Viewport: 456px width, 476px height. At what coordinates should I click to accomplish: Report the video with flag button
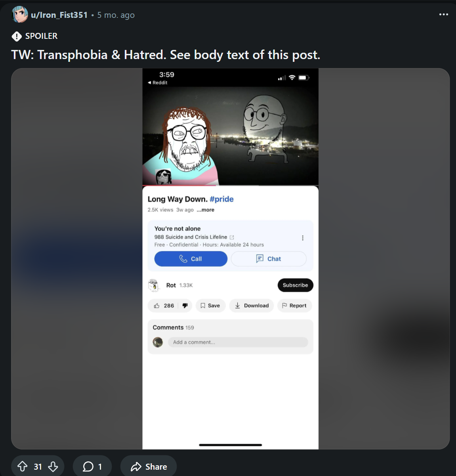(294, 306)
